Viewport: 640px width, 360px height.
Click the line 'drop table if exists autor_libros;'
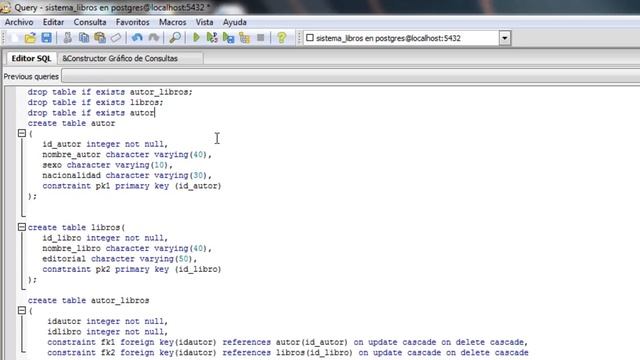click(x=110, y=92)
